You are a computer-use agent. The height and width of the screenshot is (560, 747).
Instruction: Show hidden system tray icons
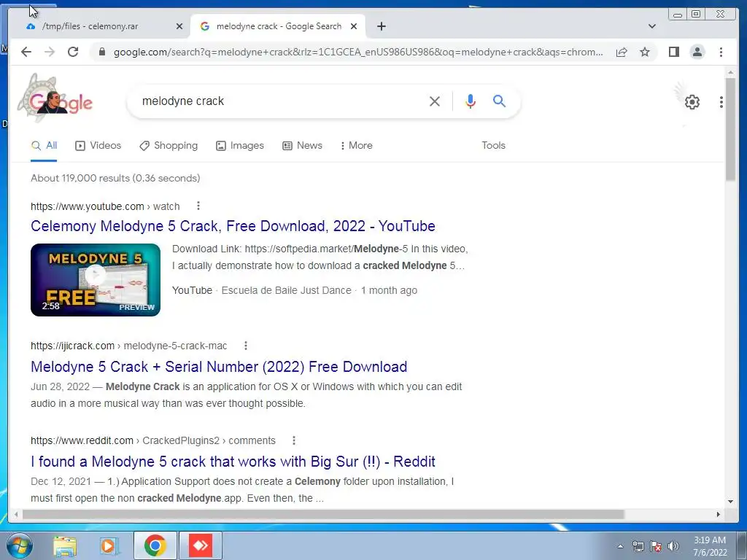tap(620, 546)
